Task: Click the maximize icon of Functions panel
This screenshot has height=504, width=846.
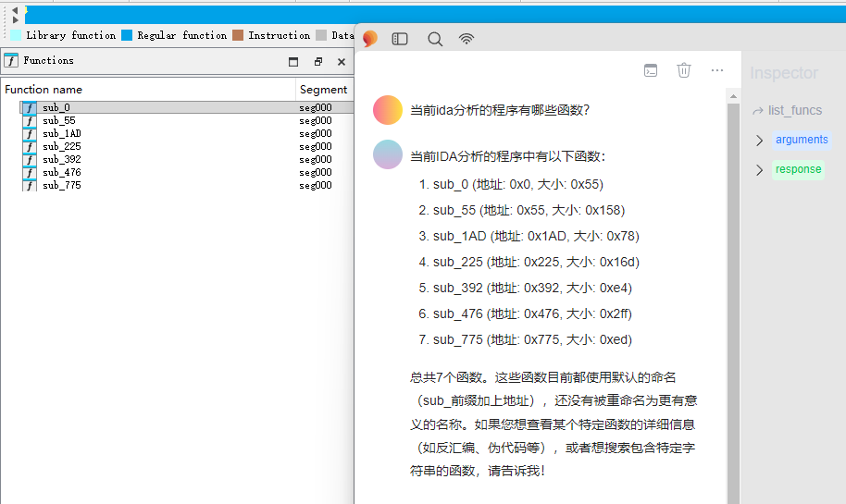Action: point(293,61)
